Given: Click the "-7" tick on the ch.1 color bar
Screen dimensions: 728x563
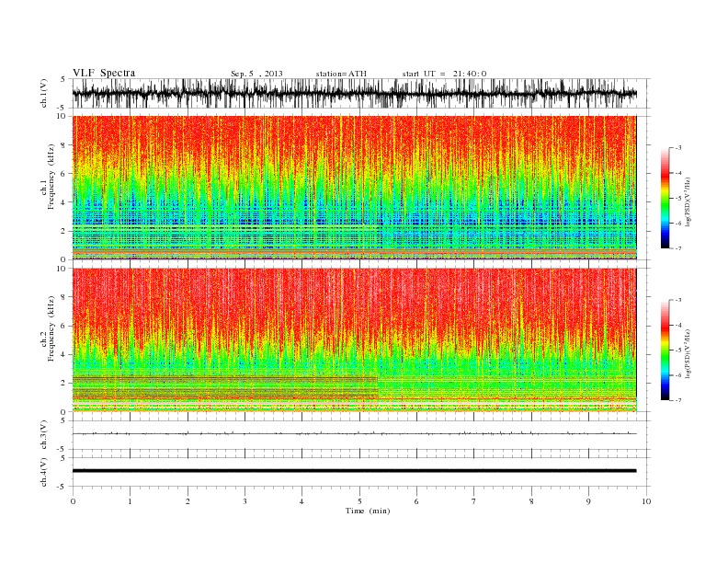Looking at the screenshot, I should click(x=677, y=248).
